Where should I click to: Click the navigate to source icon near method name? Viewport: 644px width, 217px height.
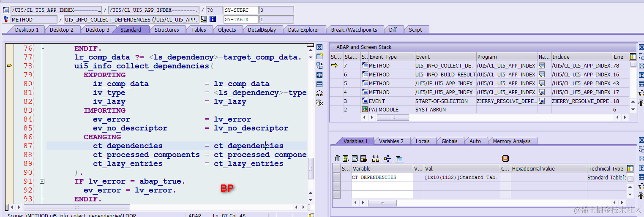[204, 19]
